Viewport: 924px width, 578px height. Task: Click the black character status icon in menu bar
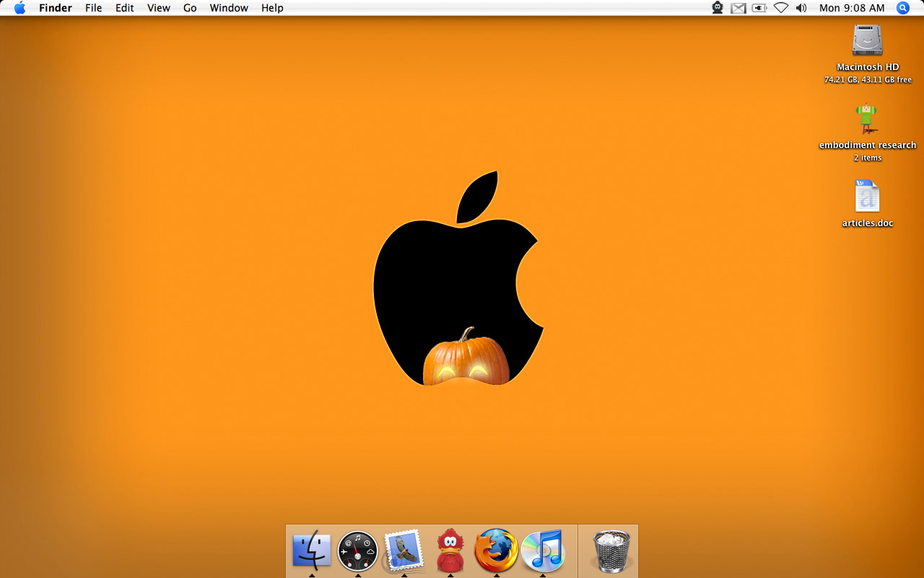(718, 8)
